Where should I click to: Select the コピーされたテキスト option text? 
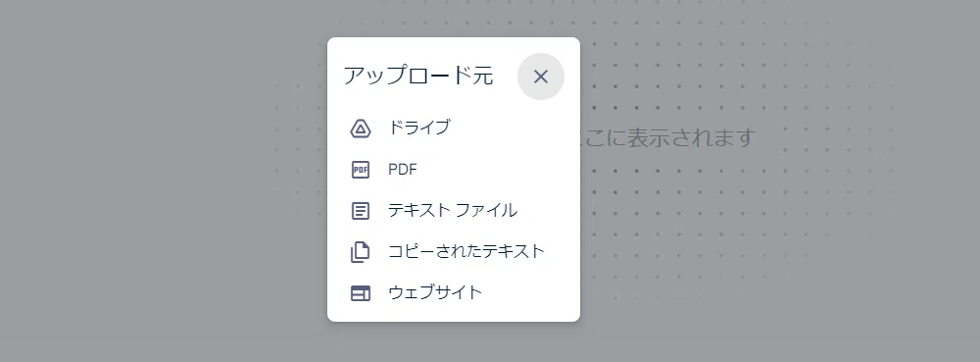click(466, 251)
